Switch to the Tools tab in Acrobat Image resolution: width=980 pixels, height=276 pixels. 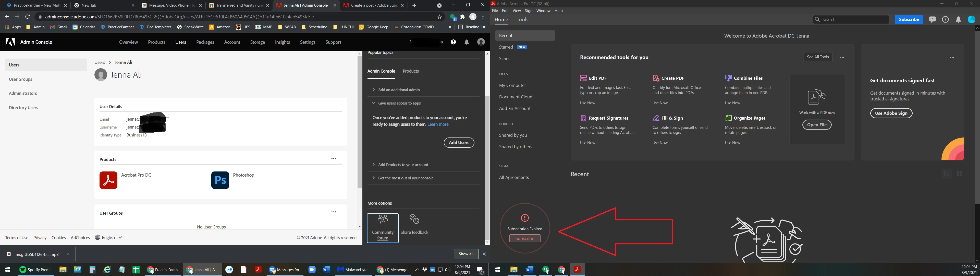click(522, 19)
